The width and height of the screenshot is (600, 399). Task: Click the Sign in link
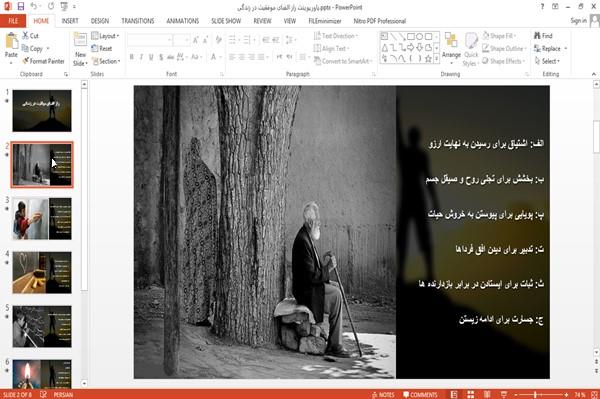(x=578, y=21)
